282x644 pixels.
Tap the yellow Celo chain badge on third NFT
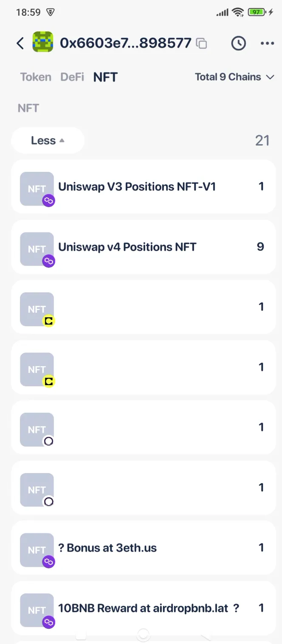(x=48, y=321)
